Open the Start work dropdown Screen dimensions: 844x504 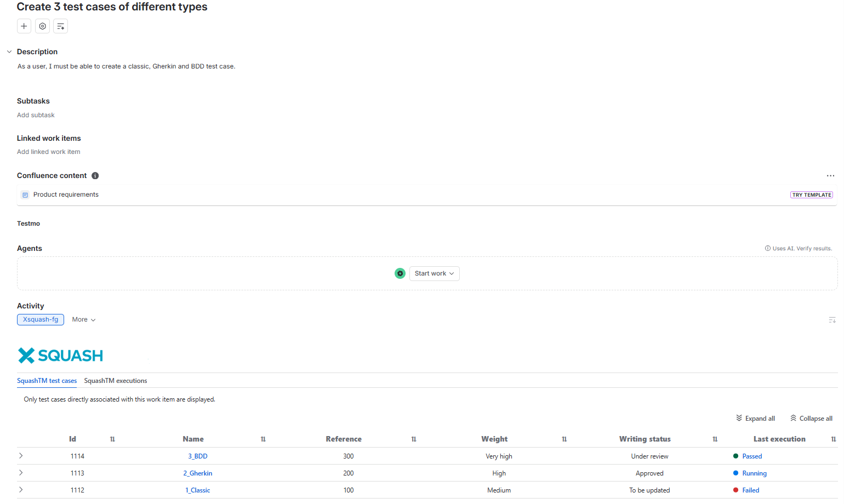[x=434, y=273]
